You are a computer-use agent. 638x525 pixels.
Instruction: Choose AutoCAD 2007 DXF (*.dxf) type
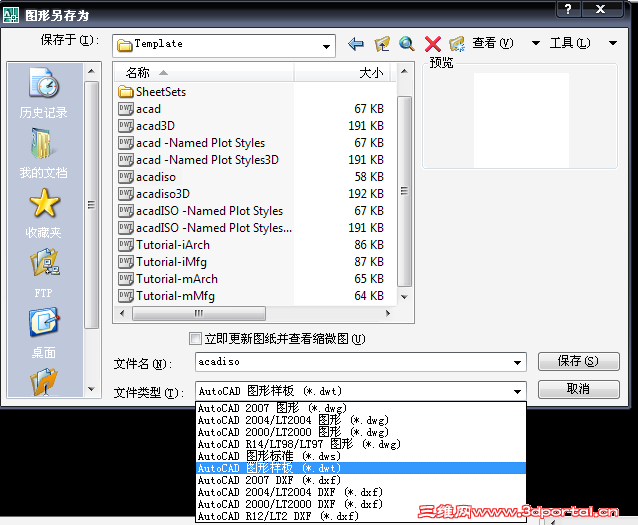click(x=361, y=480)
